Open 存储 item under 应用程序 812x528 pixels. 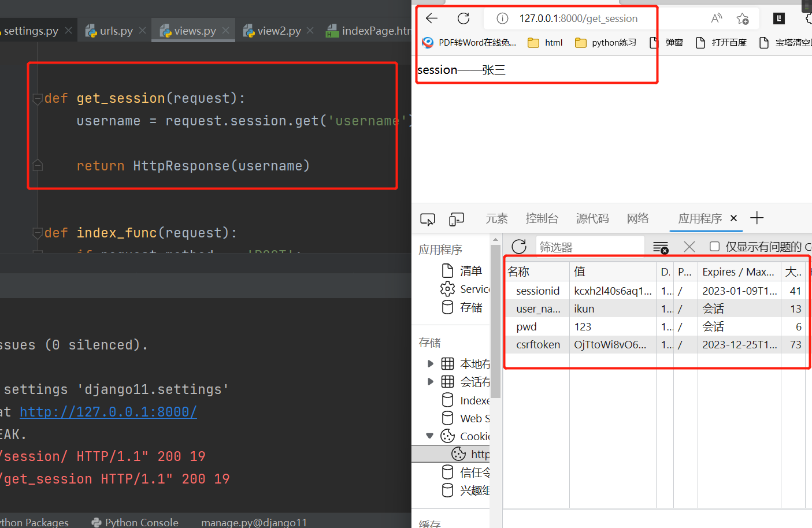click(462, 307)
